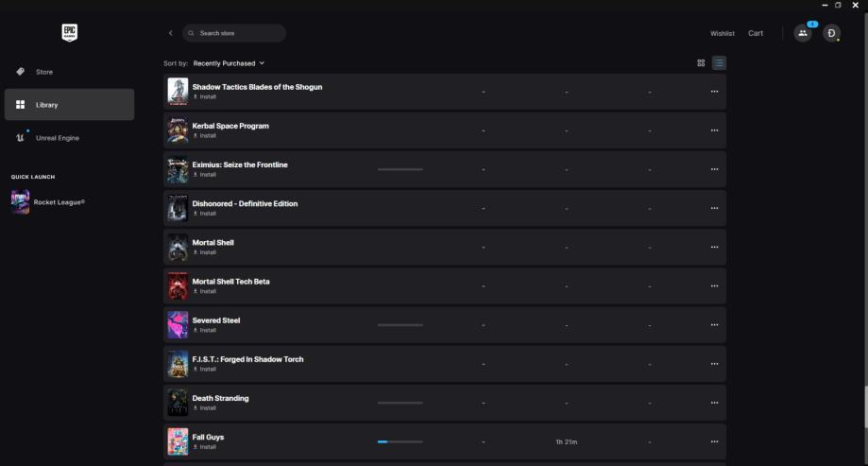The image size is (868, 466).
Task: Open the friends list icon
Action: coord(802,33)
